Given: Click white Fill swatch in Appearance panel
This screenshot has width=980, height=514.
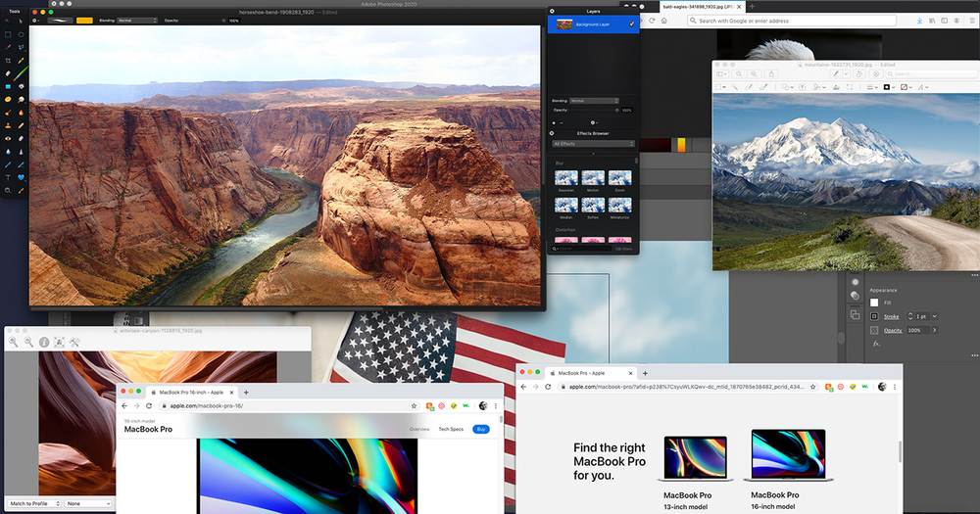Looking at the screenshot, I should 874,303.
